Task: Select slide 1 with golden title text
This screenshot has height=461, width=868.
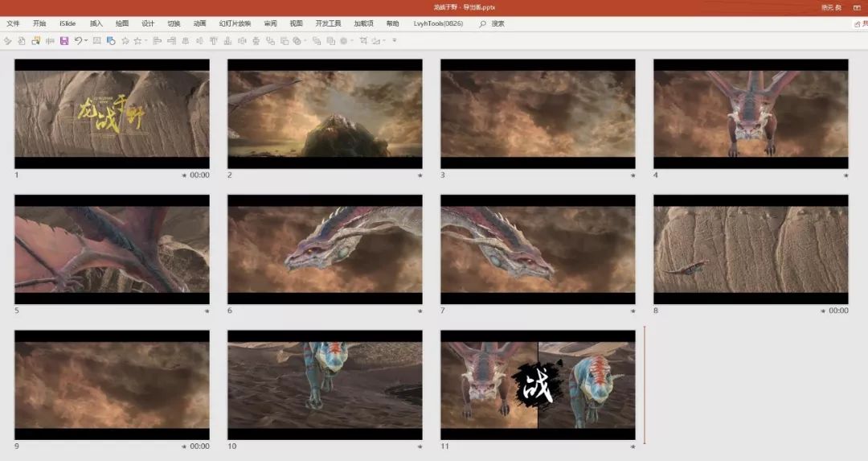Action: tap(112, 113)
